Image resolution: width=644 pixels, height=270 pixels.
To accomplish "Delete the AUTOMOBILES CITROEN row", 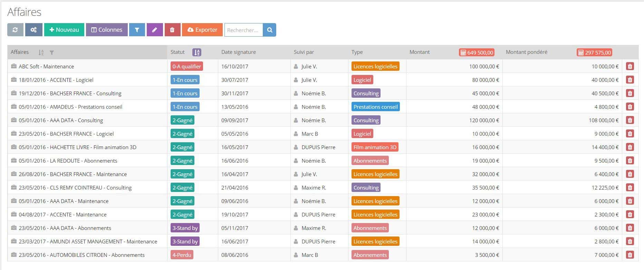I will (630, 255).
